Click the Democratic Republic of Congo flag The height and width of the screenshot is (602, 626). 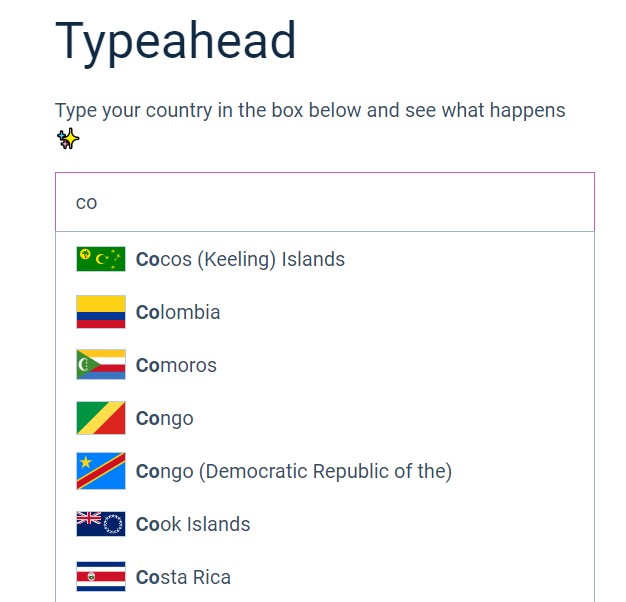(101, 471)
